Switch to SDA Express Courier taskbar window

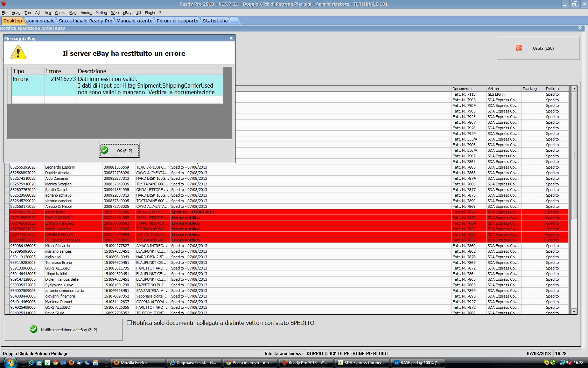[x=362, y=363]
